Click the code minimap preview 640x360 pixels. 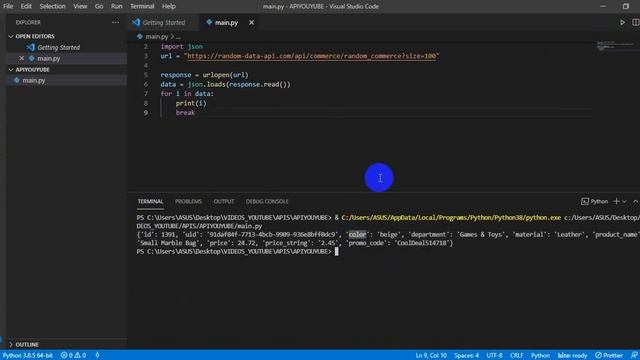coord(616,46)
